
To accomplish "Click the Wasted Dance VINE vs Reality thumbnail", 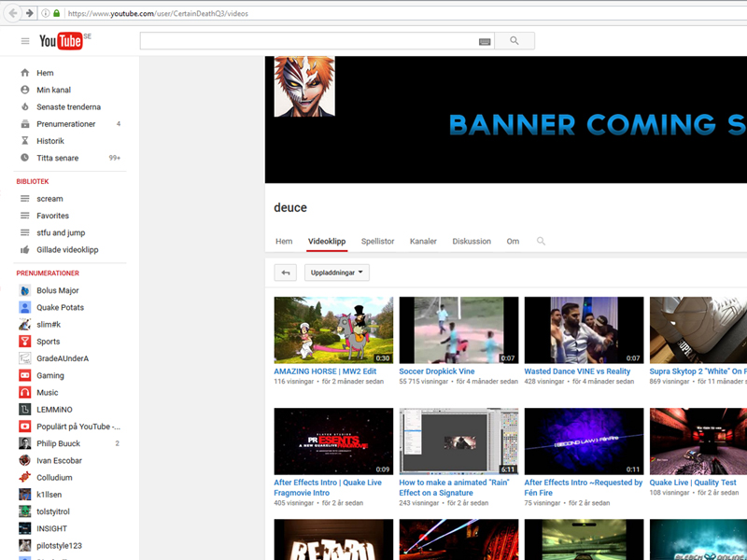I will pyautogui.click(x=584, y=329).
